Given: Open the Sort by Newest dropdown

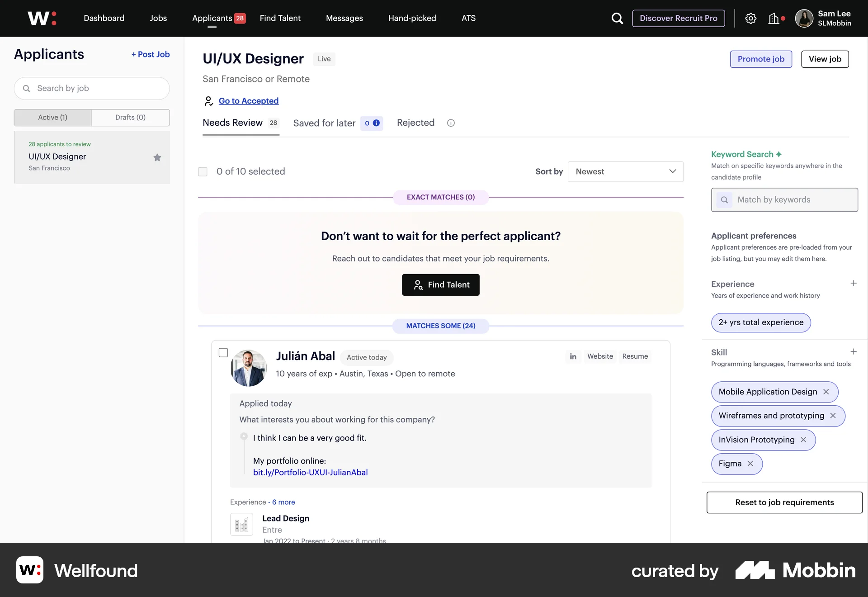Looking at the screenshot, I should (625, 171).
